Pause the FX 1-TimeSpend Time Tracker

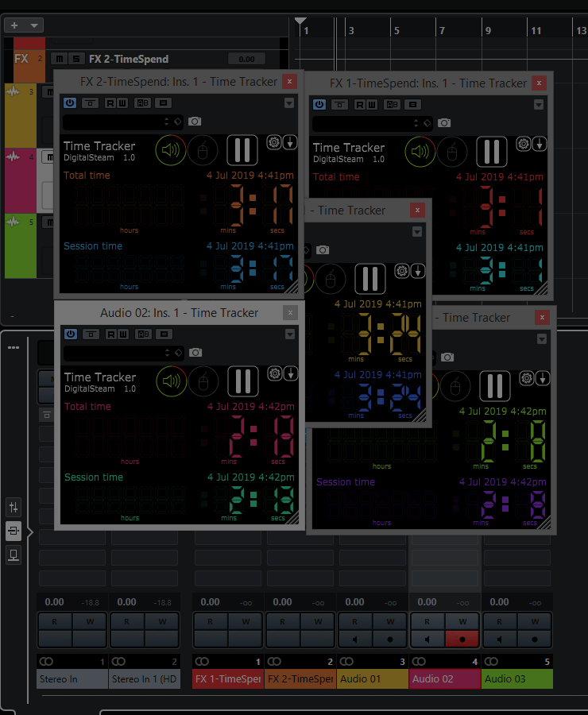[492, 151]
